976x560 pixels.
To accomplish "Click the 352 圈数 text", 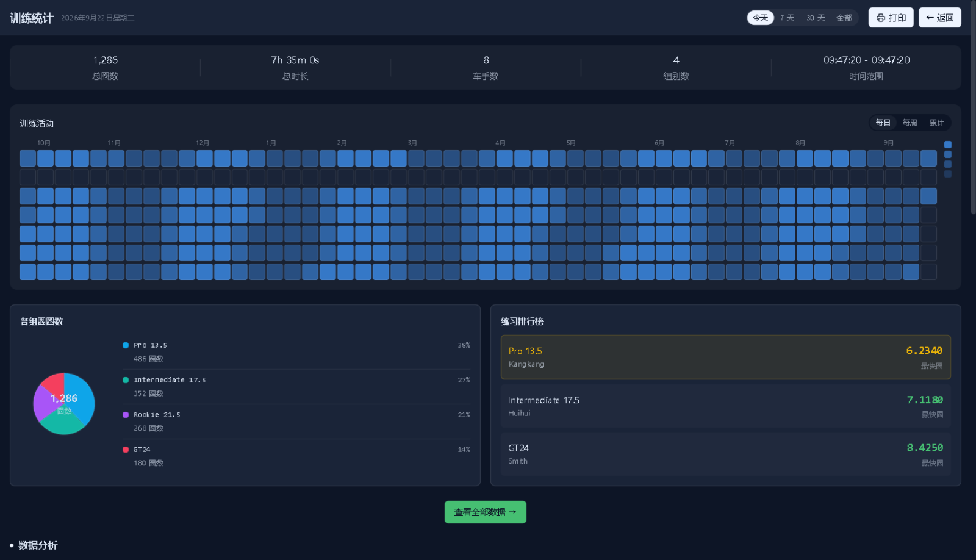I will coord(148,393).
